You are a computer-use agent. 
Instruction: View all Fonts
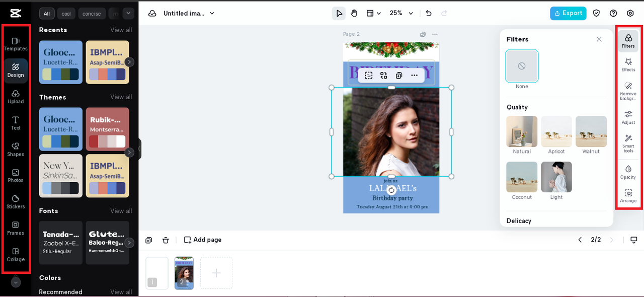(121, 211)
